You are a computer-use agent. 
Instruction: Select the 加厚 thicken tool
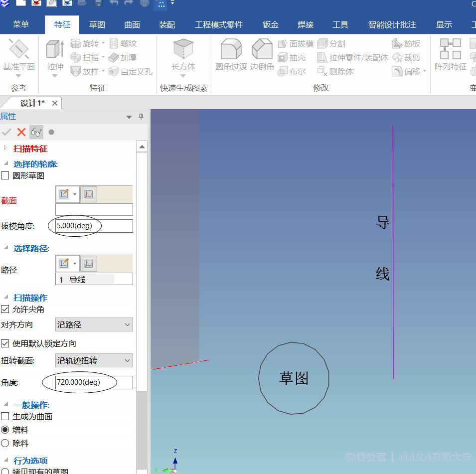point(123,57)
